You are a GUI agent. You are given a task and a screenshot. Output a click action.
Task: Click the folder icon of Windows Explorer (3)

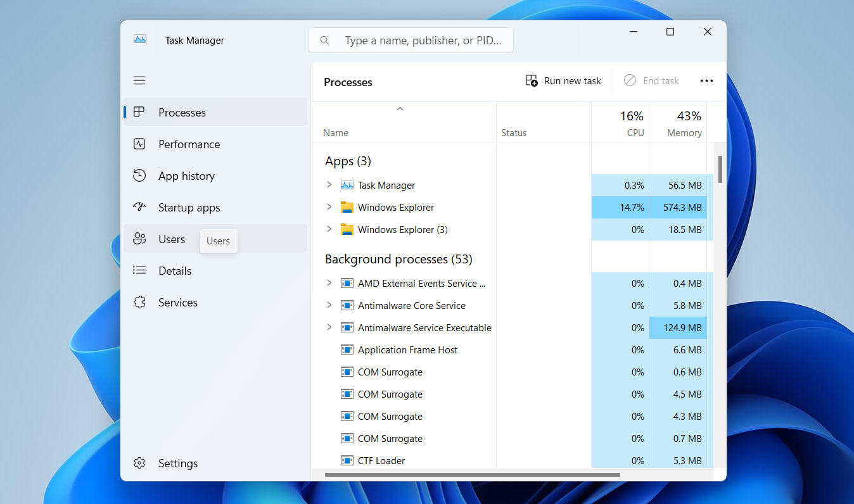pyautogui.click(x=347, y=229)
